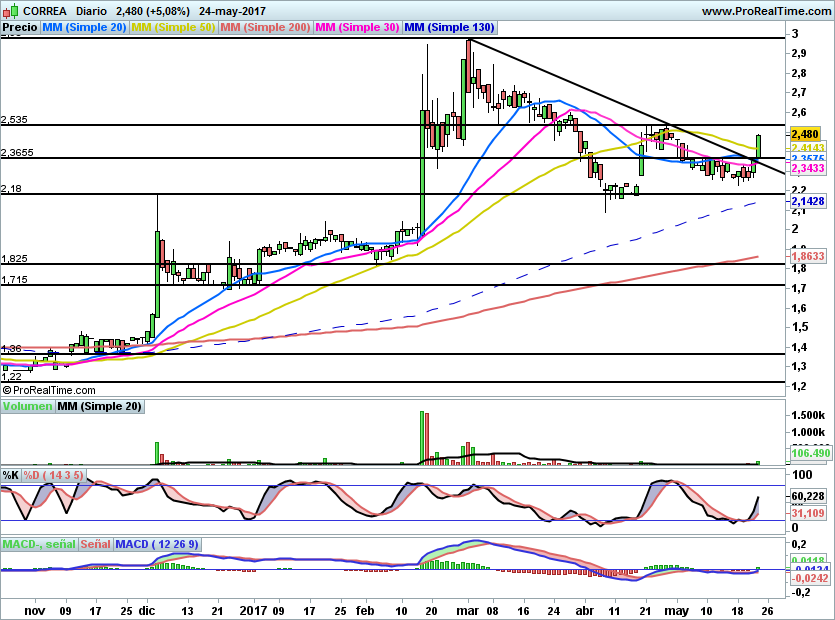Select the %K stochastic label
This screenshot has width=835, height=620.
coord(11,474)
